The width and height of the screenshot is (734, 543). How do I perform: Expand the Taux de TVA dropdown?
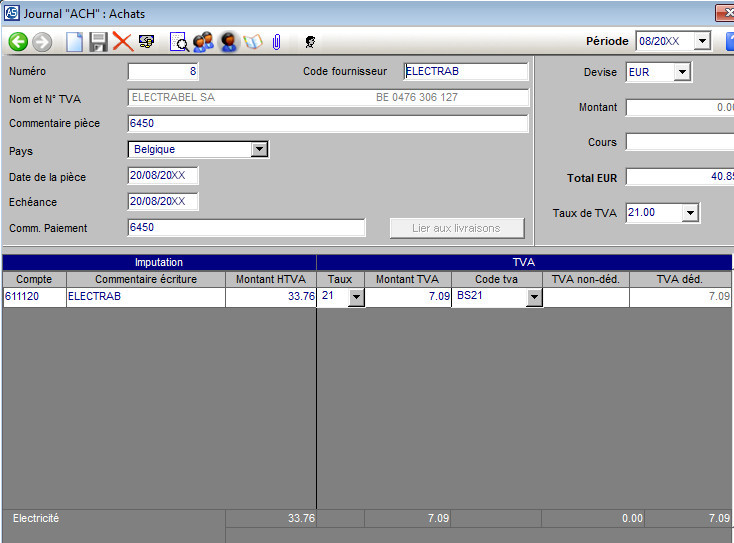[x=689, y=213]
